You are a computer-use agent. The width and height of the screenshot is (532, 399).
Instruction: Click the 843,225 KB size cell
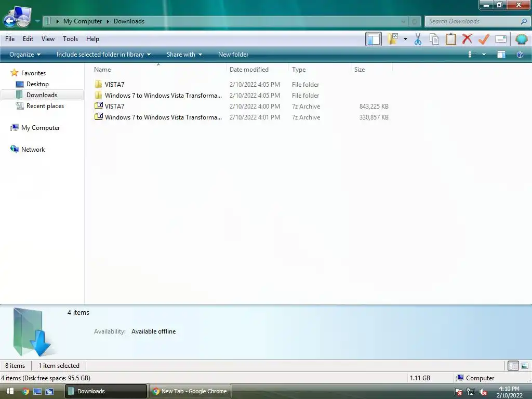point(374,106)
